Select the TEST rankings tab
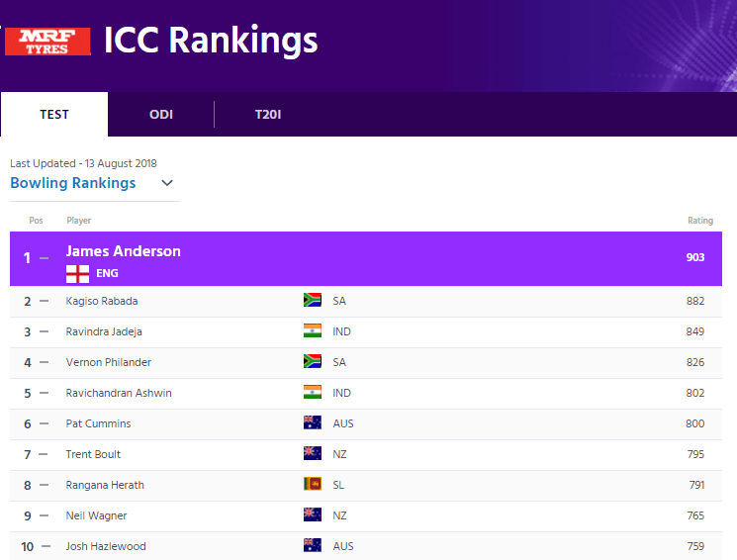 pos(54,115)
